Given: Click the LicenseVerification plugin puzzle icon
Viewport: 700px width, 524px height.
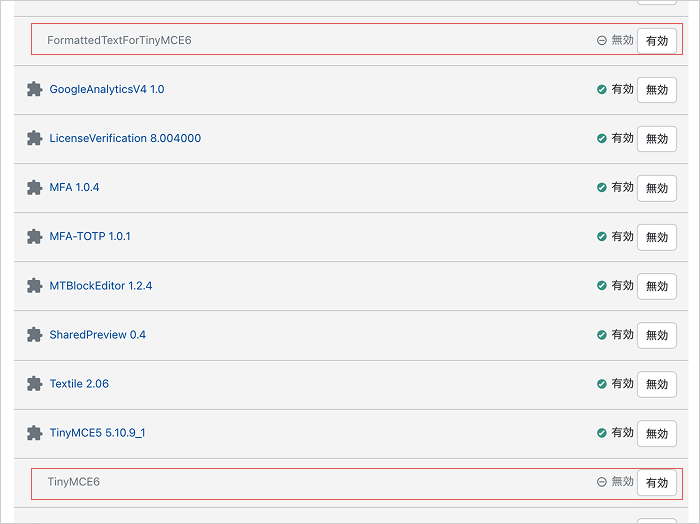Looking at the screenshot, I should 34,138.
